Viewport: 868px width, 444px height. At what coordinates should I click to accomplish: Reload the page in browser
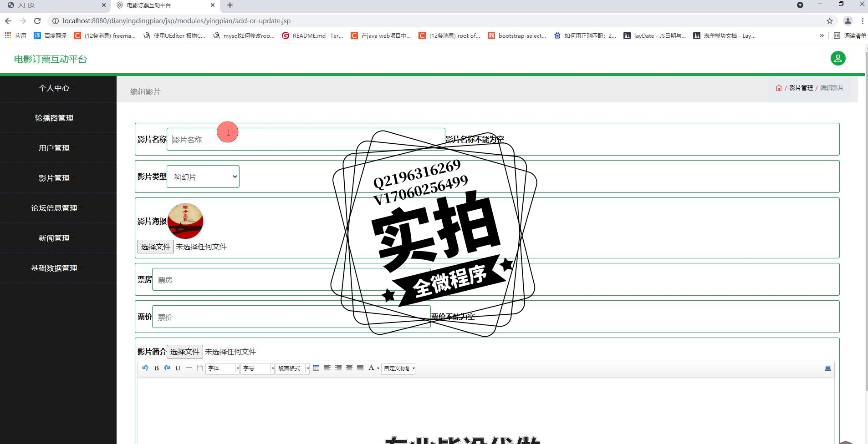37,21
